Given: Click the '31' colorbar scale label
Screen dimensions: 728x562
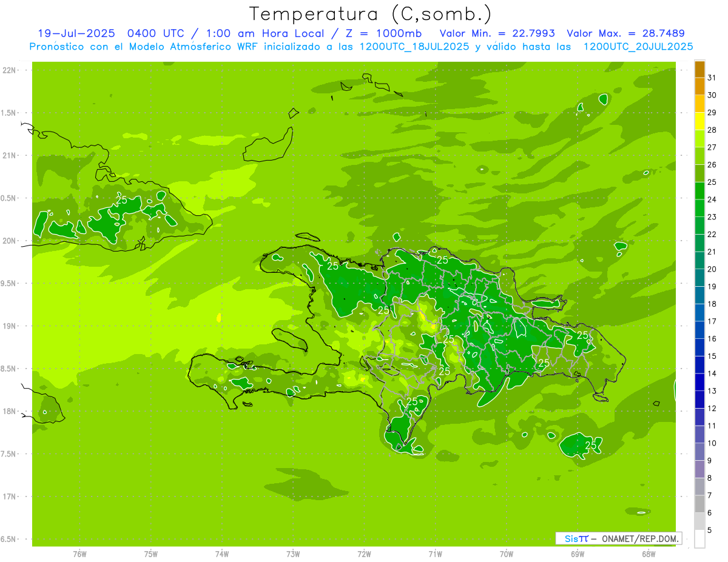Looking at the screenshot, I should click(712, 78).
